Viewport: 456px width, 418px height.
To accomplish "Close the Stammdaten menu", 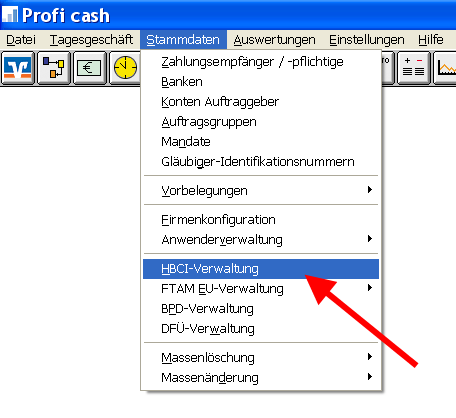I will [183, 40].
